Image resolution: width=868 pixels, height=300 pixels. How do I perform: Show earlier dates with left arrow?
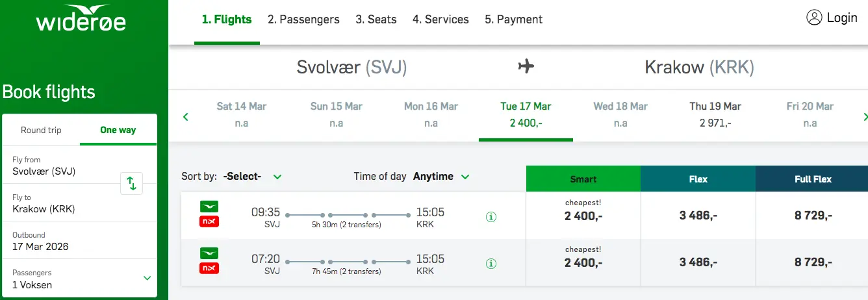[x=186, y=117]
